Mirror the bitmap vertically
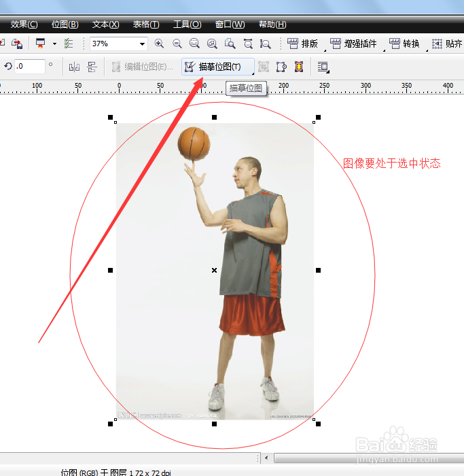 point(92,67)
